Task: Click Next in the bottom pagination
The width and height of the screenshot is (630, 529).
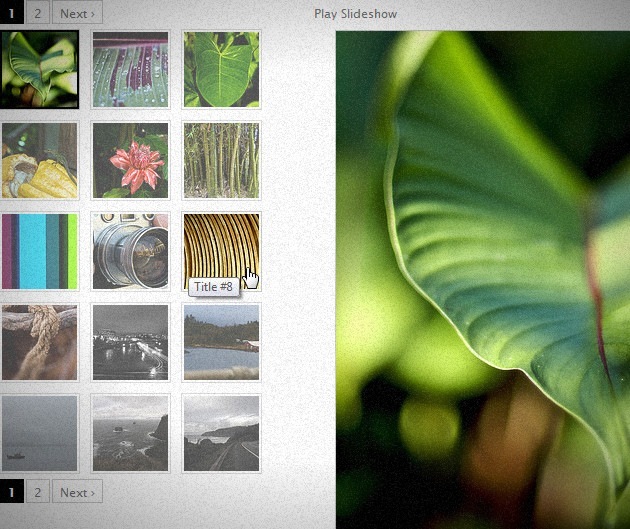Action: tap(77, 491)
